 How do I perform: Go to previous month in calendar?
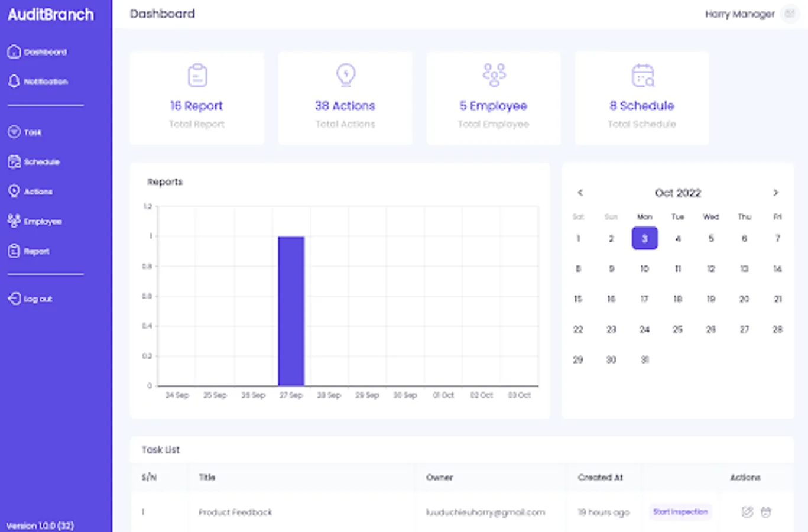[x=580, y=193]
